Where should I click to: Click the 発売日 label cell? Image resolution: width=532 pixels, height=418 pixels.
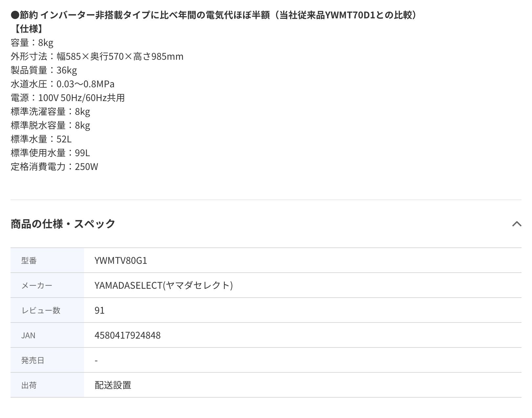tap(33, 360)
